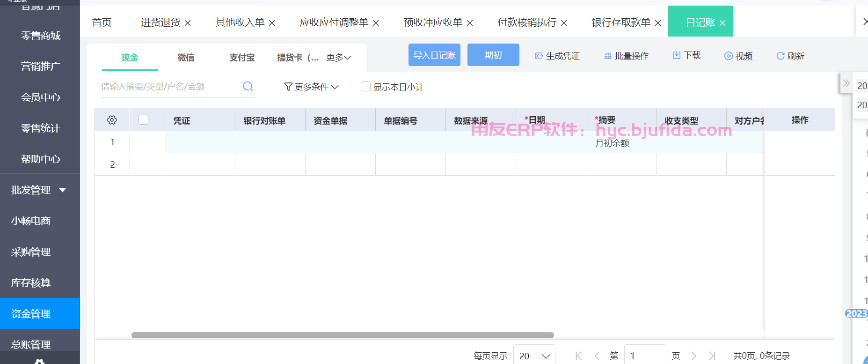Click 导入日记账 button
Viewport: 868px width, 364px height.
(434, 55)
